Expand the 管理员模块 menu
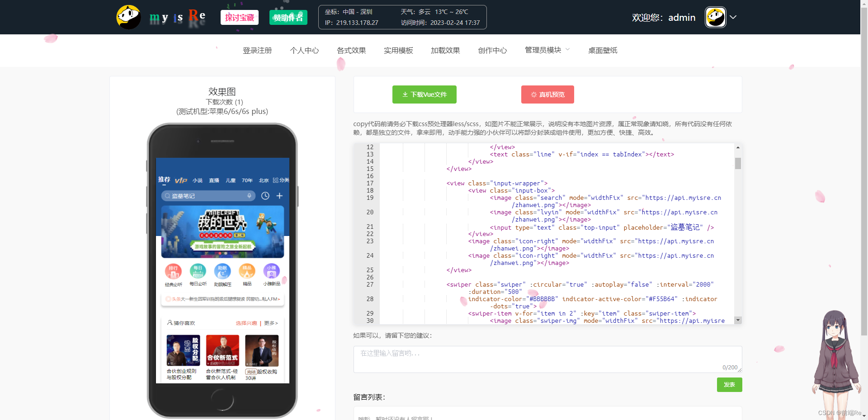 547,50
